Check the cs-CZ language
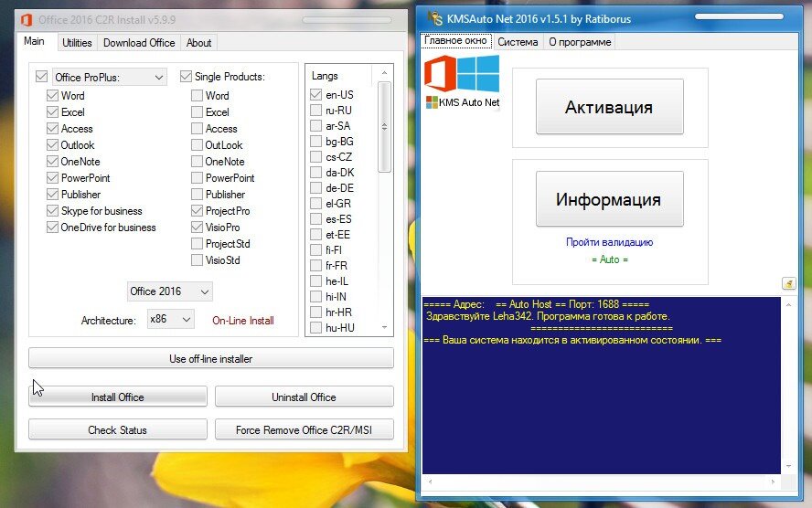Viewport: 812px width, 508px height. pos(315,157)
